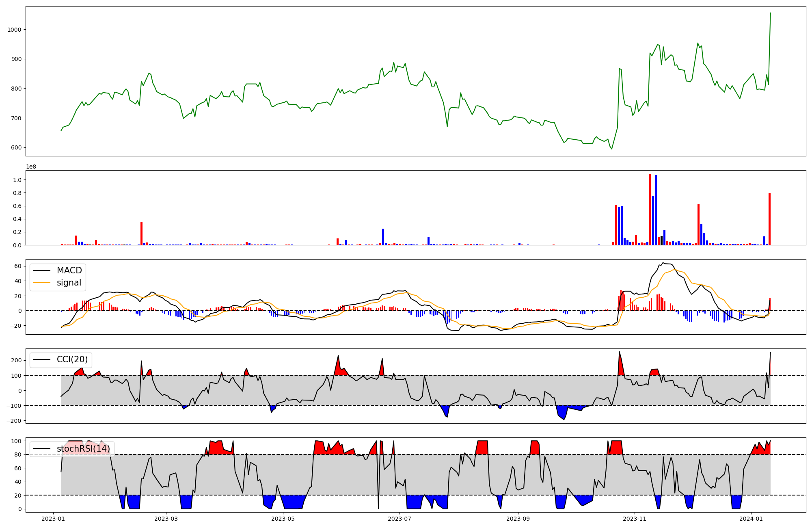The image size is (812, 528).
Task: Click the February 2023 red volume spike
Action: (x=141, y=234)
